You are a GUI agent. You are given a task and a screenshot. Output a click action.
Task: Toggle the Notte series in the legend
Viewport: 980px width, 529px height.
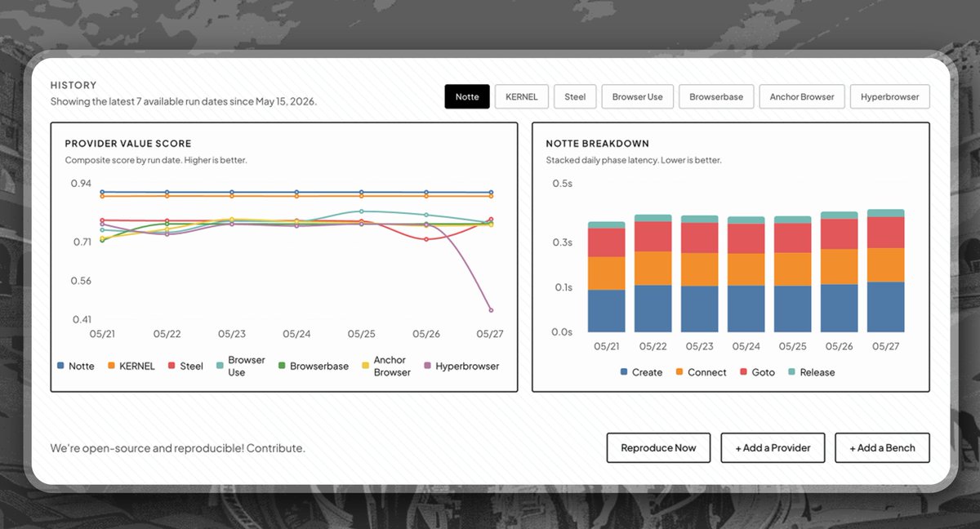click(x=76, y=367)
